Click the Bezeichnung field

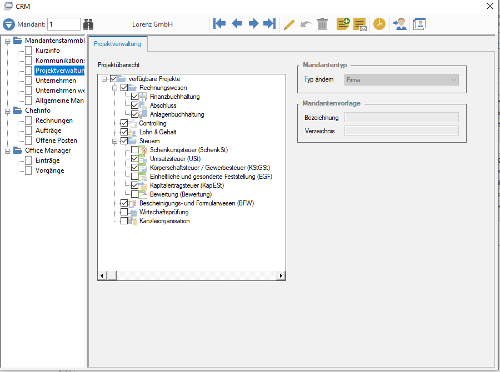[401, 117]
